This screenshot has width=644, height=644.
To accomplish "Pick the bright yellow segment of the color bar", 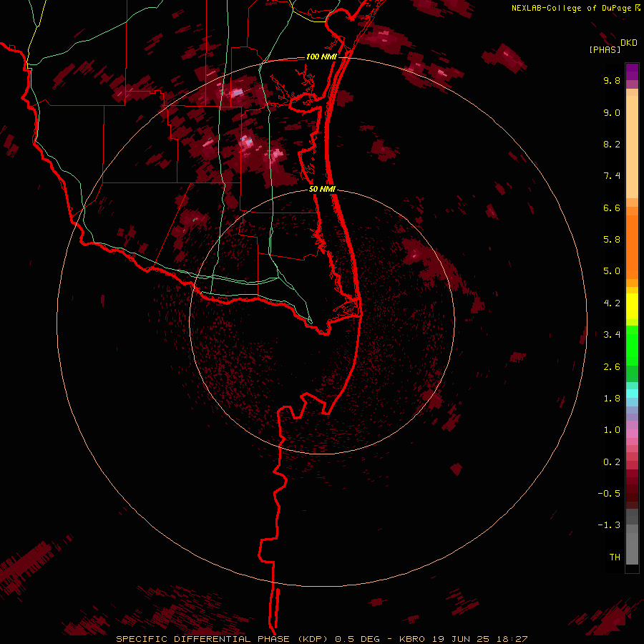I will tap(632, 306).
